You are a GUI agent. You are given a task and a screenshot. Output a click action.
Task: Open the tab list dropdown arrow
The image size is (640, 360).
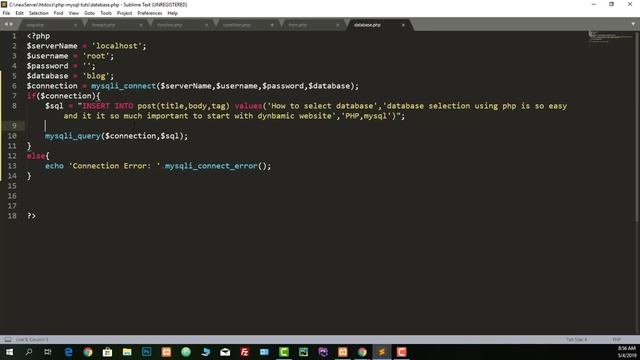633,24
